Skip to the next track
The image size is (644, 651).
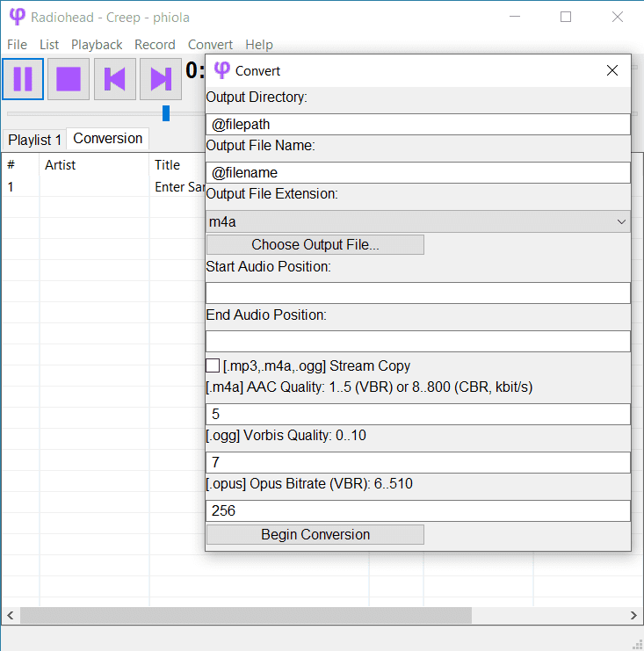161,79
